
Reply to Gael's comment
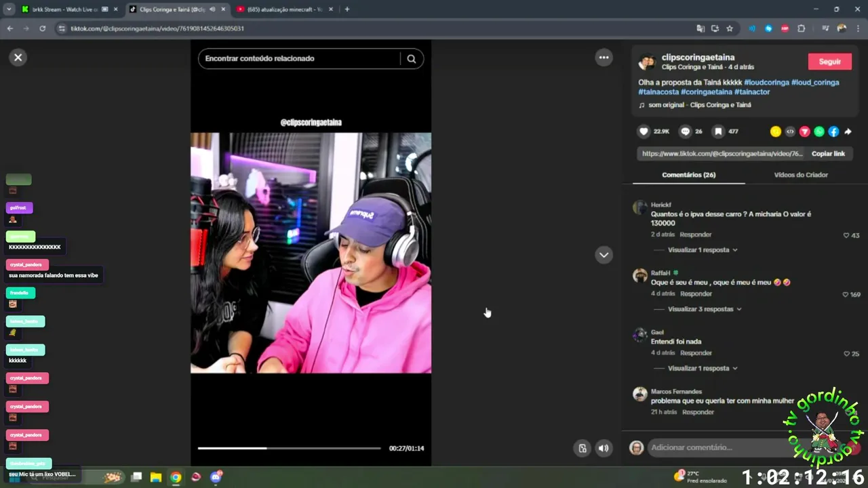point(696,353)
